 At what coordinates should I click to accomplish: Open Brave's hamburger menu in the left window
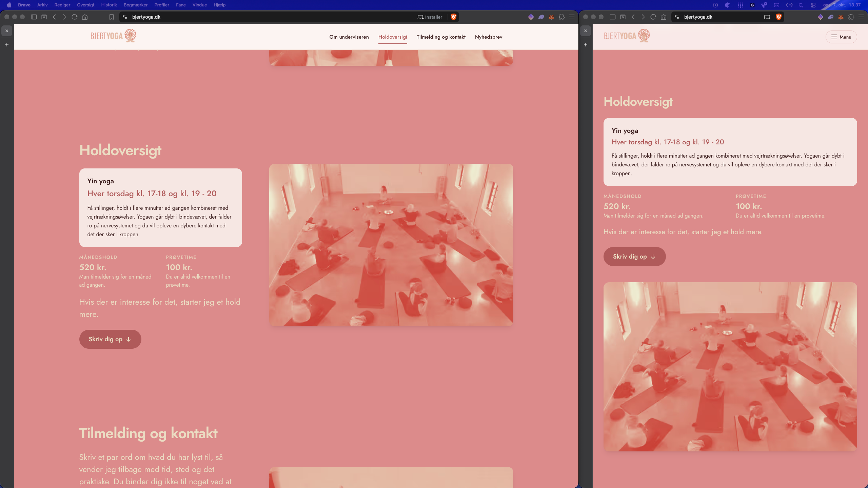(572, 17)
